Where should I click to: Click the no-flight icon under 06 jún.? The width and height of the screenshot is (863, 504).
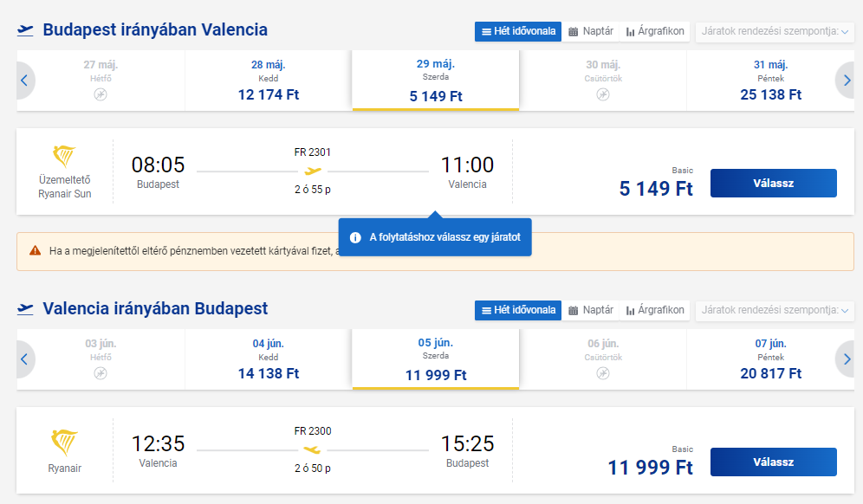click(x=603, y=373)
